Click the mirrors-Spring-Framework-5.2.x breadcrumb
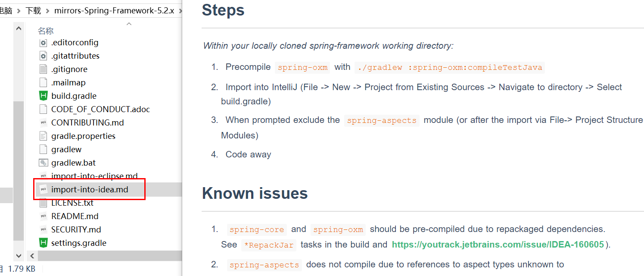The image size is (644, 276). pyautogui.click(x=114, y=11)
